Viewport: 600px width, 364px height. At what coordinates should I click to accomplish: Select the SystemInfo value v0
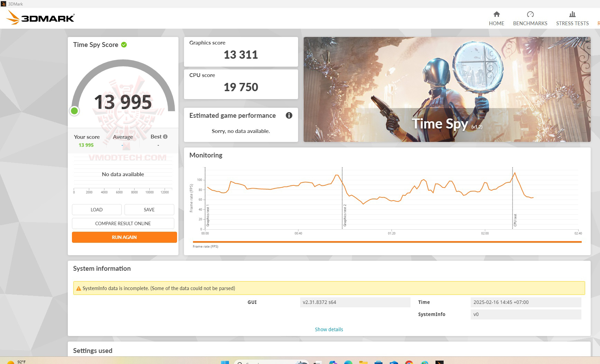[526, 314]
